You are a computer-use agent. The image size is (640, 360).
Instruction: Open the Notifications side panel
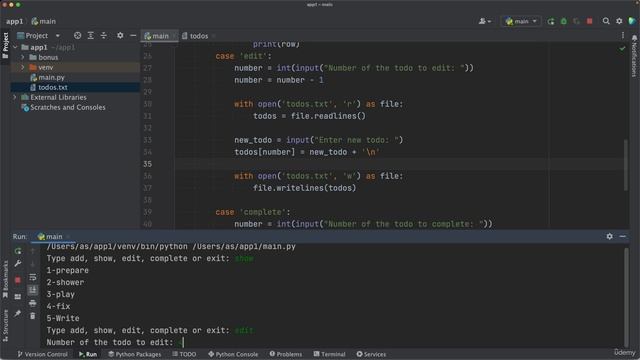tap(634, 56)
